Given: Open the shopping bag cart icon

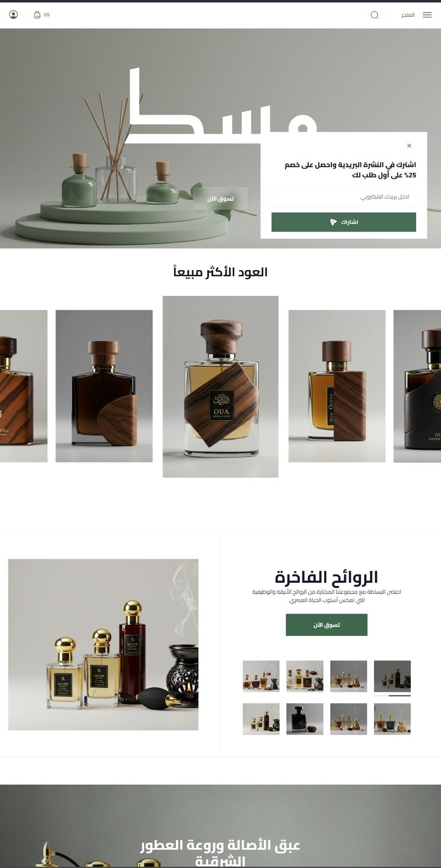Looking at the screenshot, I should 37,14.
